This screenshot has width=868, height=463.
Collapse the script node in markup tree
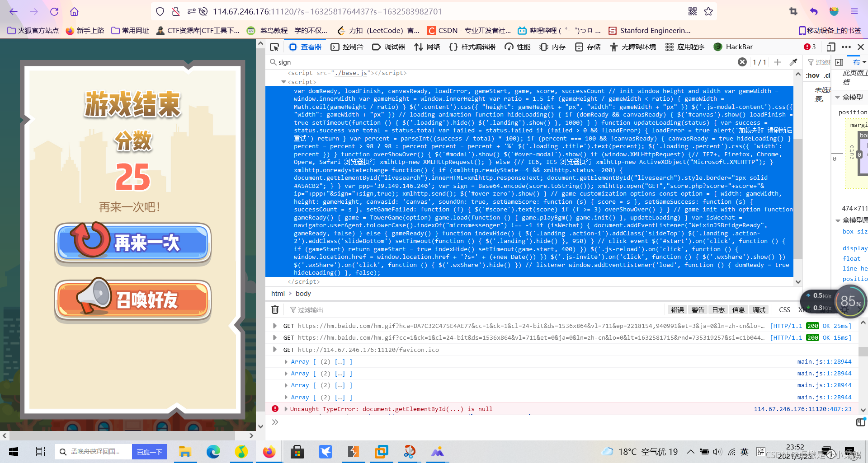click(283, 82)
